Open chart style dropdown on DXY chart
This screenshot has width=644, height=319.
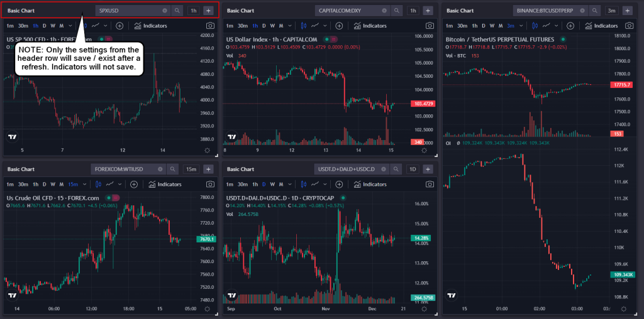coord(325,26)
